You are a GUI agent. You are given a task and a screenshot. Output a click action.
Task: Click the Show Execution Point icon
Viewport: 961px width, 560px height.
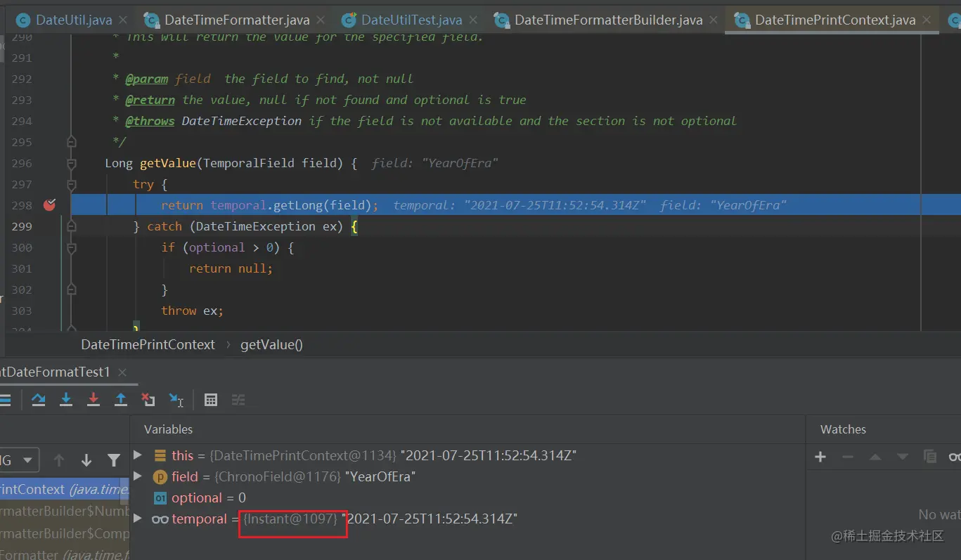(x=5, y=400)
